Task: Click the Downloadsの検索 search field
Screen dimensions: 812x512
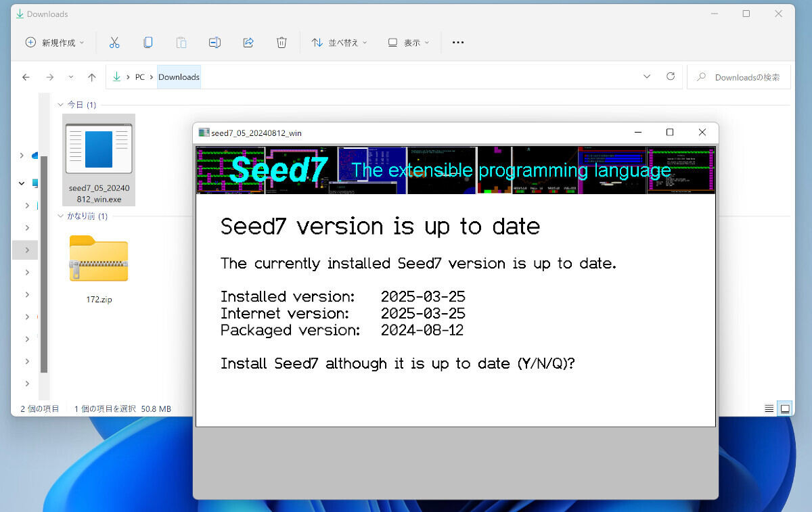Action: click(x=739, y=77)
